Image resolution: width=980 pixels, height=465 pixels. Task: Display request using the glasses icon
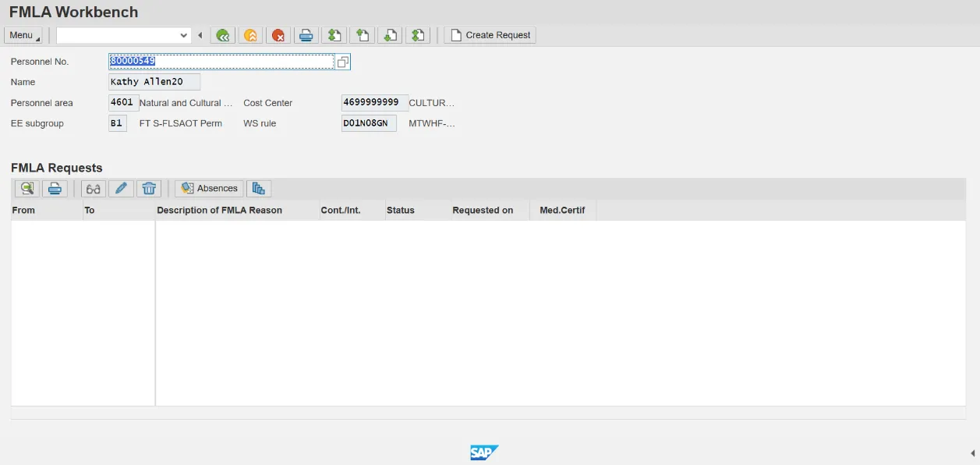click(94, 188)
